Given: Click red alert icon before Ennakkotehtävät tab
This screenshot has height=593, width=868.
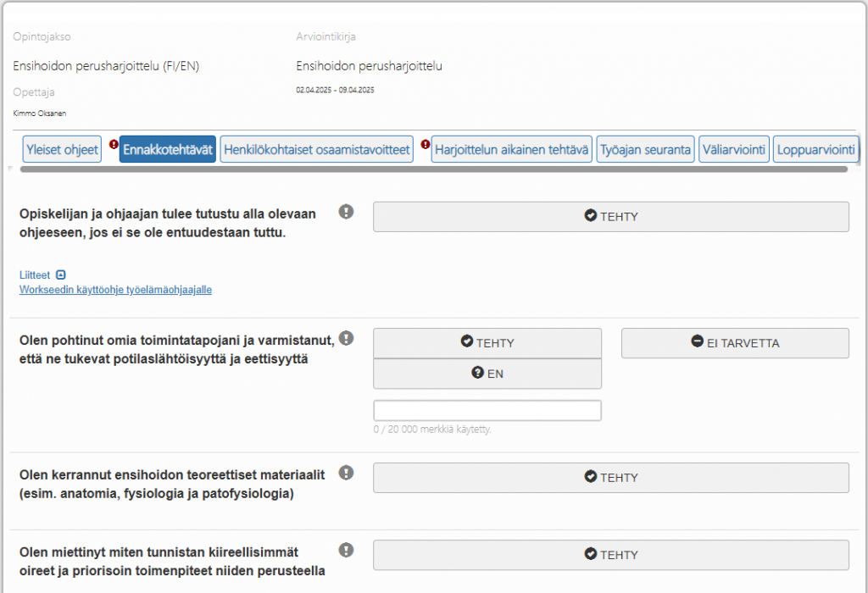Looking at the screenshot, I should [114, 145].
